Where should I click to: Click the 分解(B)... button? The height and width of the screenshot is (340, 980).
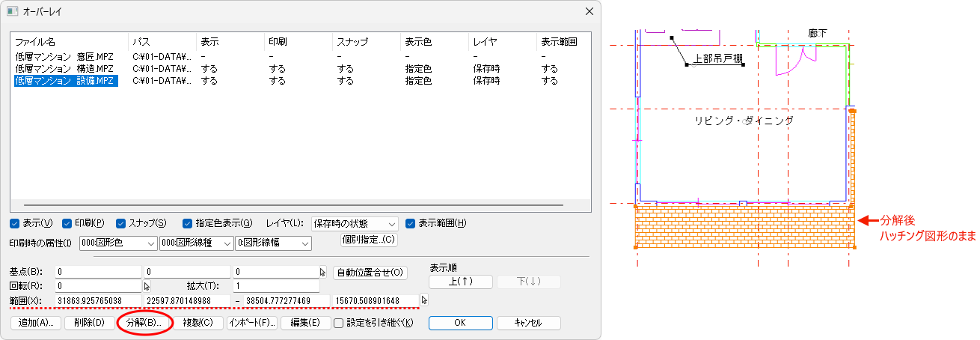click(x=145, y=324)
